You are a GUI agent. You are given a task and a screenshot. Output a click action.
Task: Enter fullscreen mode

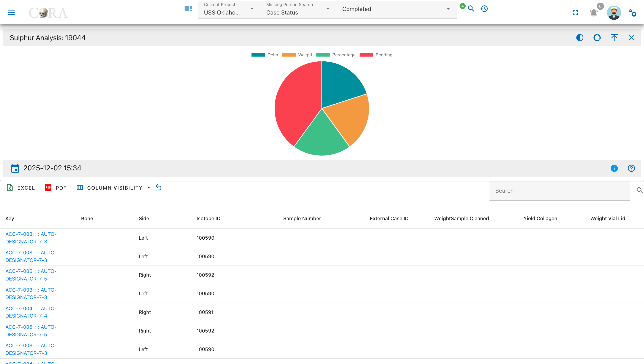click(x=575, y=13)
